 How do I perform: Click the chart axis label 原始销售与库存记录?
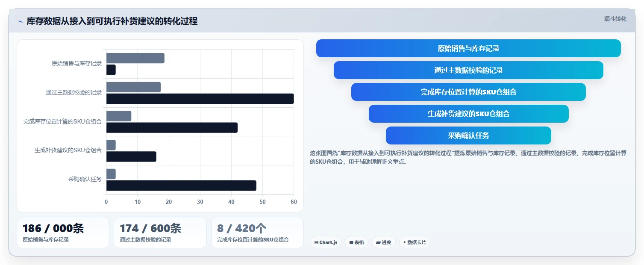point(76,63)
